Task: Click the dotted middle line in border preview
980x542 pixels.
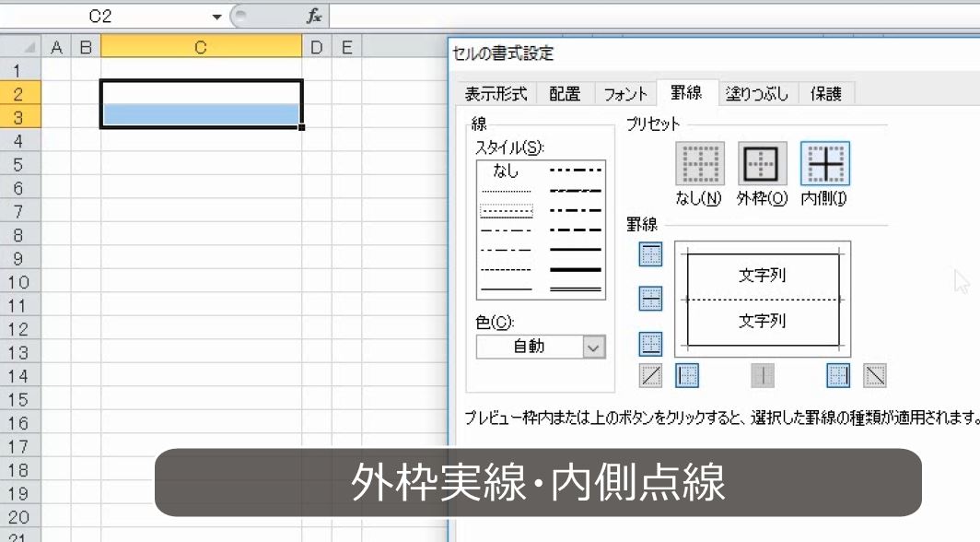Action: tap(763, 300)
